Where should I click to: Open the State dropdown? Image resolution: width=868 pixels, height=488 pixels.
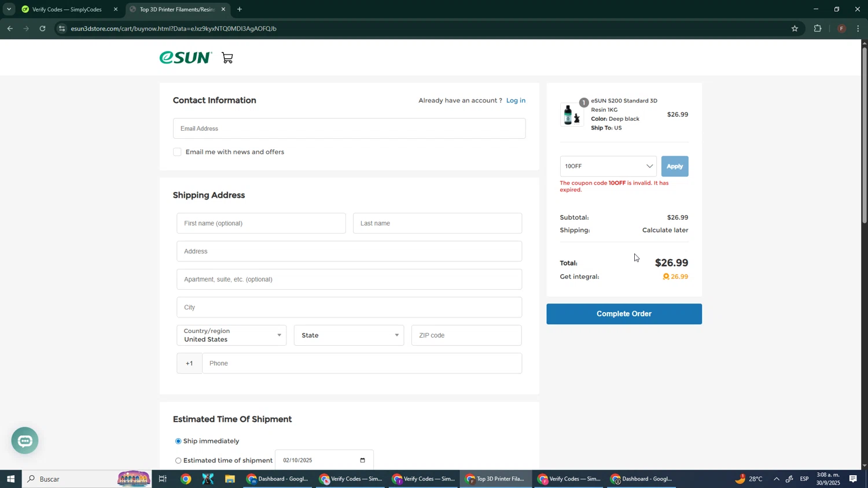click(349, 335)
